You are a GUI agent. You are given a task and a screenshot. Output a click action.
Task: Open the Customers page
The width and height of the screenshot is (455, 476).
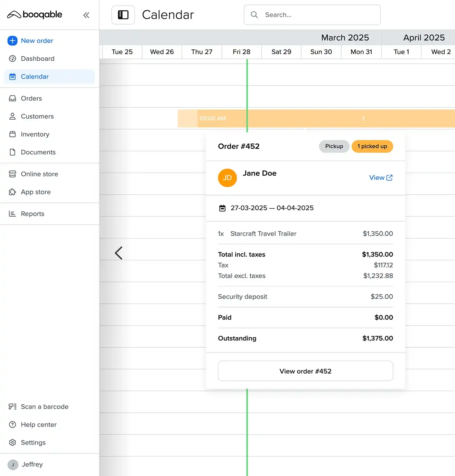tap(37, 117)
